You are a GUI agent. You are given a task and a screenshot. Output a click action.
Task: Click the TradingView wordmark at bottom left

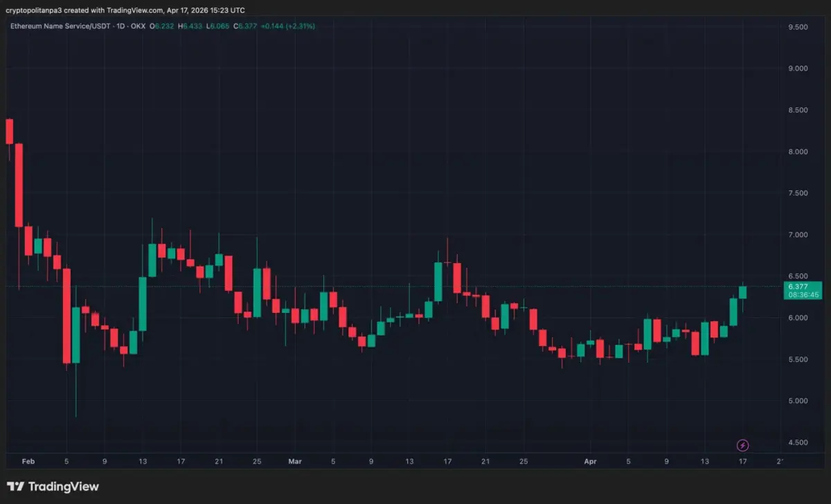click(64, 487)
